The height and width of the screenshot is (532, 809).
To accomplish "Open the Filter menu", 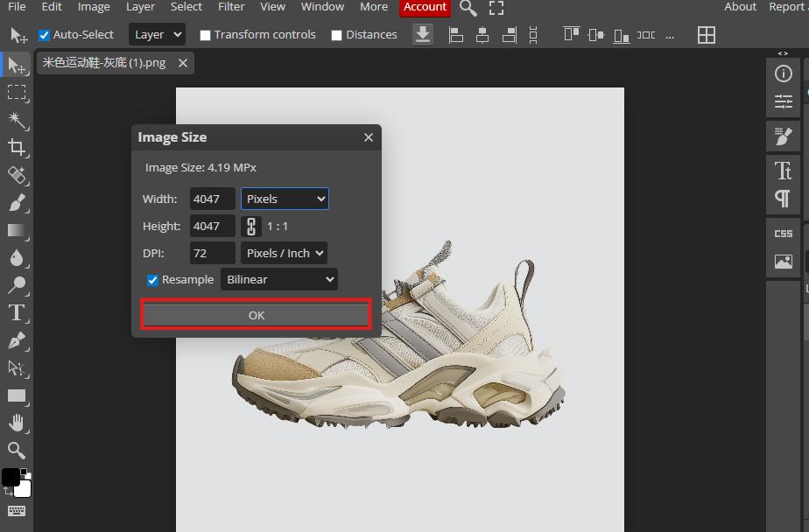I will point(231,7).
